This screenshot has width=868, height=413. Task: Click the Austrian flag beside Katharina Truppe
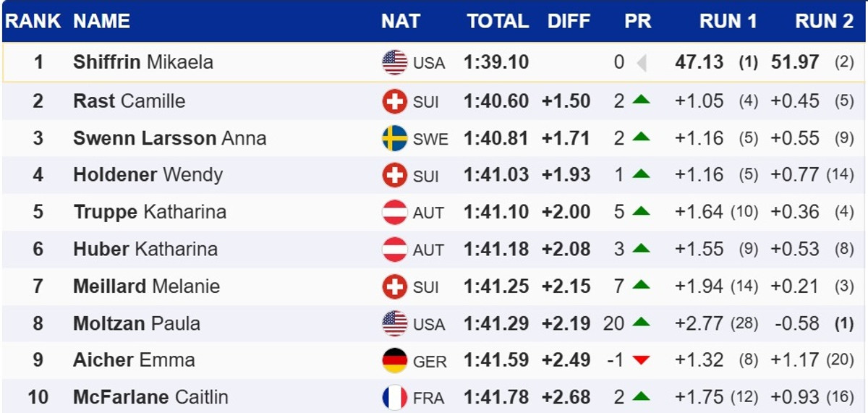pos(395,212)
